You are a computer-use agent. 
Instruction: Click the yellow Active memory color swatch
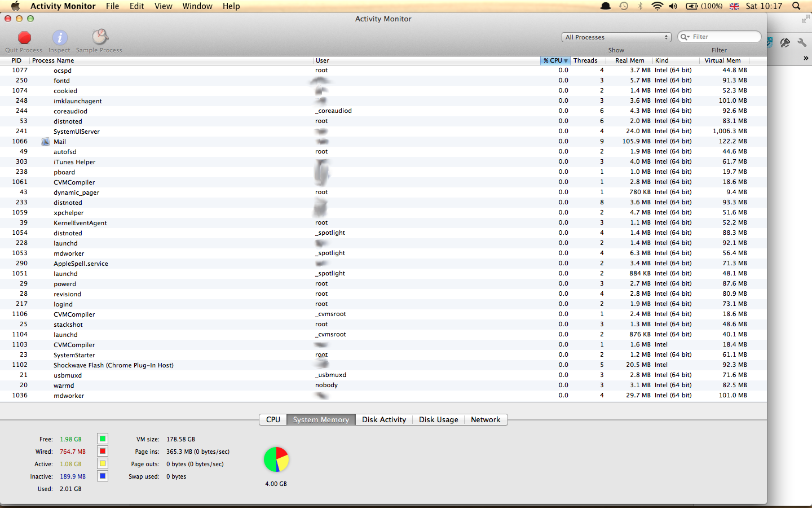pyautogui.click(x=103, y=463)
